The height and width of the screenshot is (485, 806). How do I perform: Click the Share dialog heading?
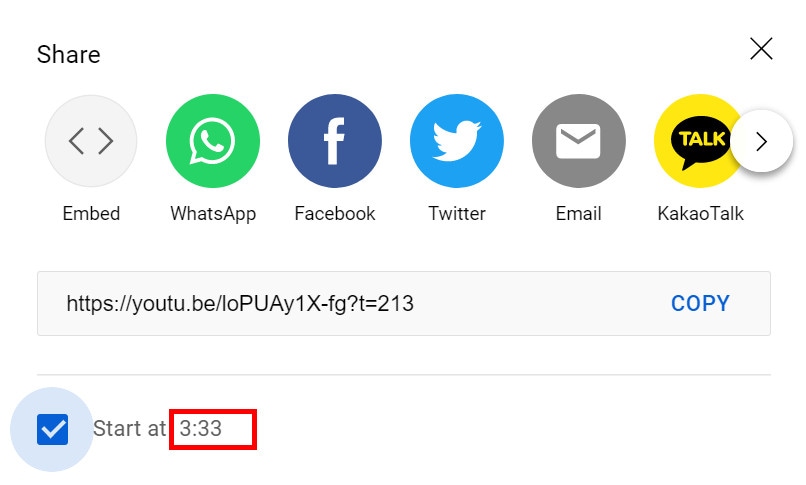[68, 54]
